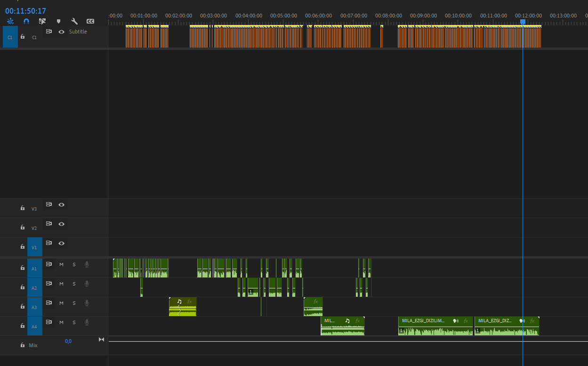The height and width of the screenshot is (366, 588).
Task: Lock the Mix track
Action: tap(22, 345)
